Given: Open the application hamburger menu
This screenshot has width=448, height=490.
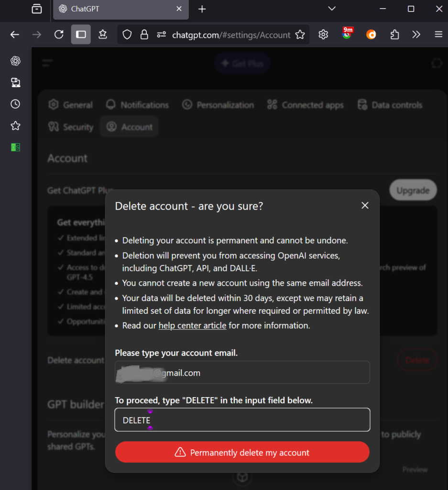Looking at the screenshot, I should [438, 34].
